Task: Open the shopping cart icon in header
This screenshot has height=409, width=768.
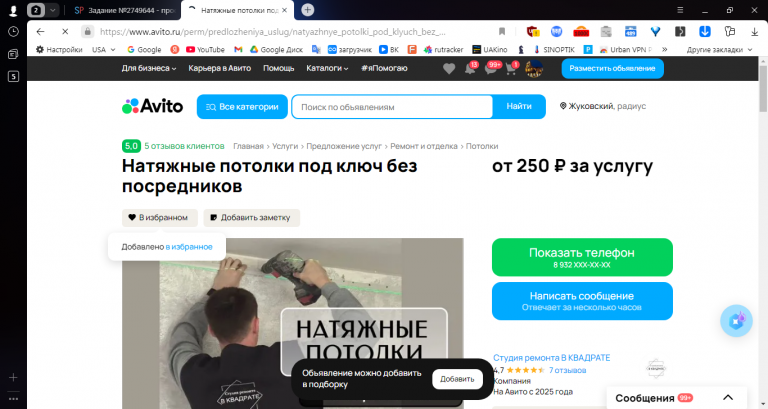Action: [x=511, y=69]
